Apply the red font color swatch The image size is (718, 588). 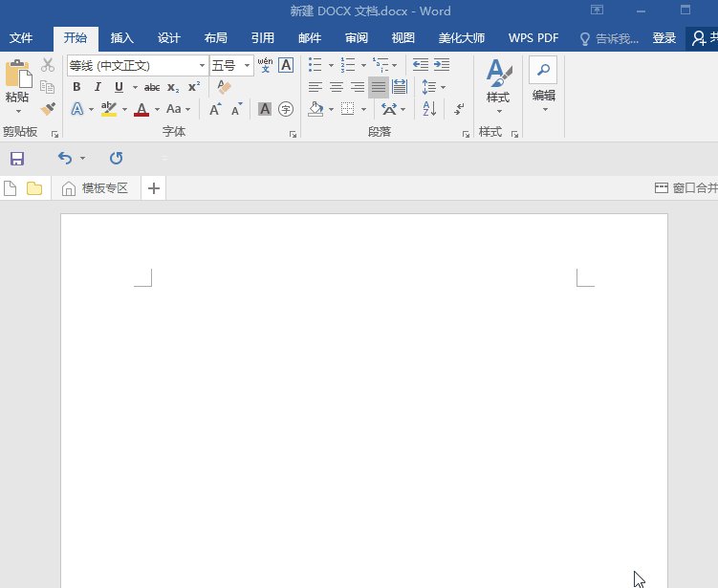141,109
